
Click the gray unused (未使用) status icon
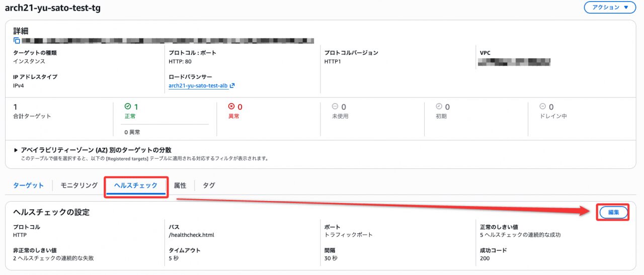[335, 107]
